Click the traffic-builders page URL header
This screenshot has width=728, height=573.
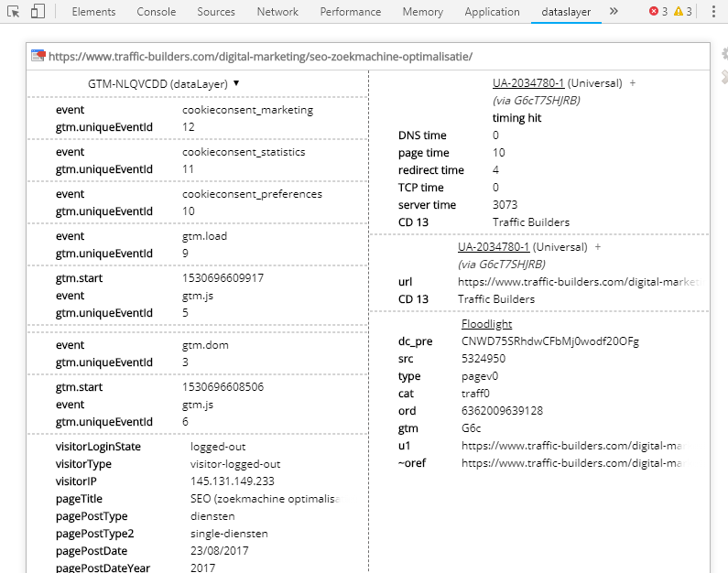tap(260, 57)
